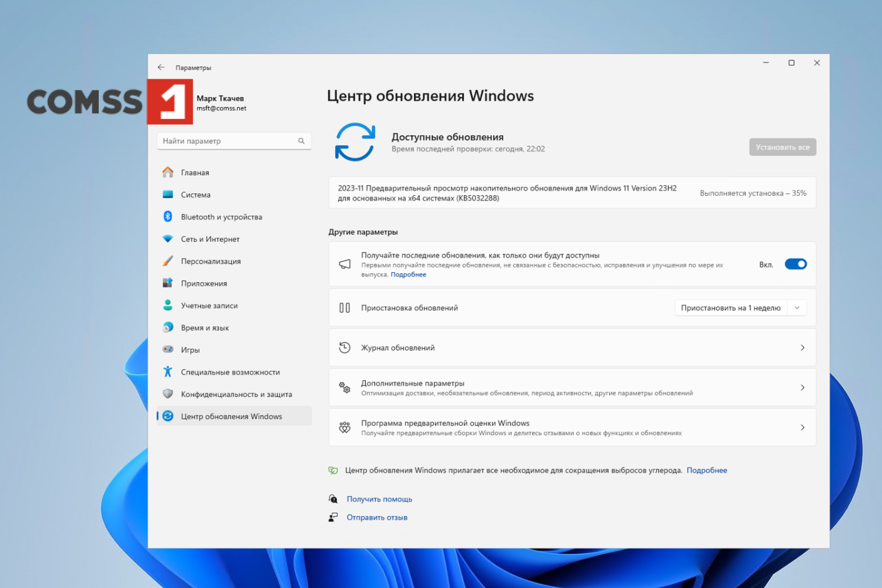Screen dimensions: 882x588
Task: Click the Марк Ткачев account name
Action: tap(220, 98)
